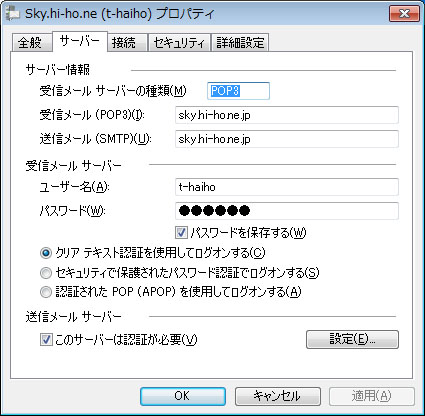The width and height of the screenshot is (425, 416).
Task: Select the サーバー tab
Action: point(80,41)
